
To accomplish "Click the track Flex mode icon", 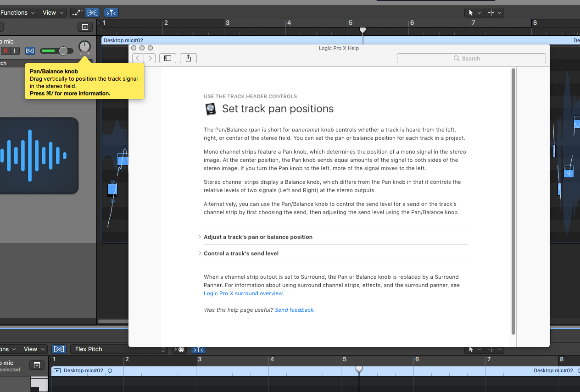I will pyautogui.click(x=30, y=51).
